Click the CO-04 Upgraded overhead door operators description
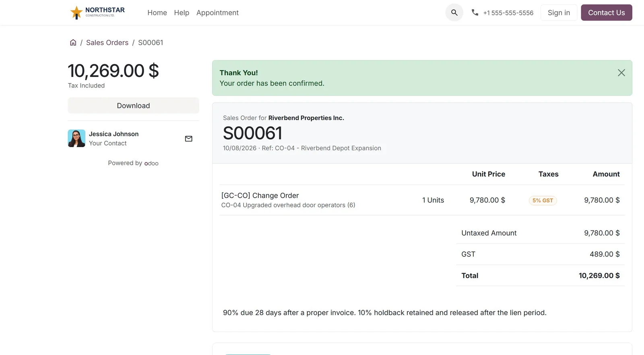 coord(288,205)
